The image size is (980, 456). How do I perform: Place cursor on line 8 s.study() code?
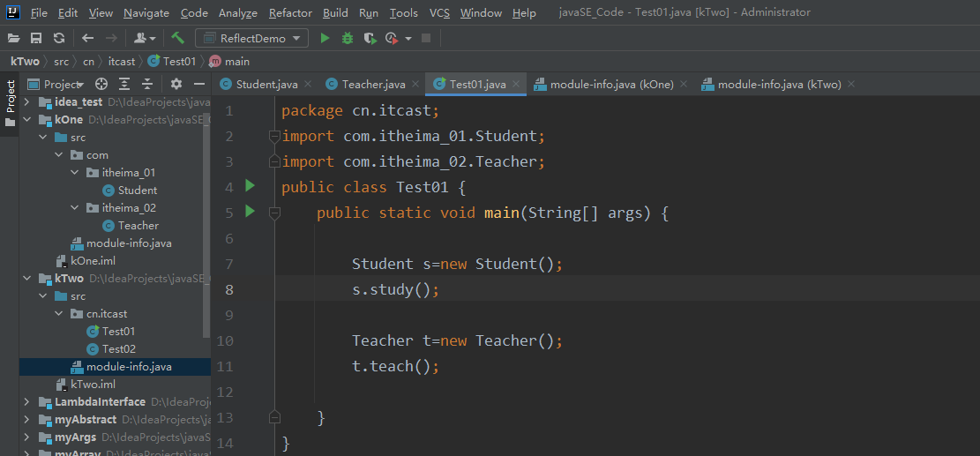tap(395, 290)
